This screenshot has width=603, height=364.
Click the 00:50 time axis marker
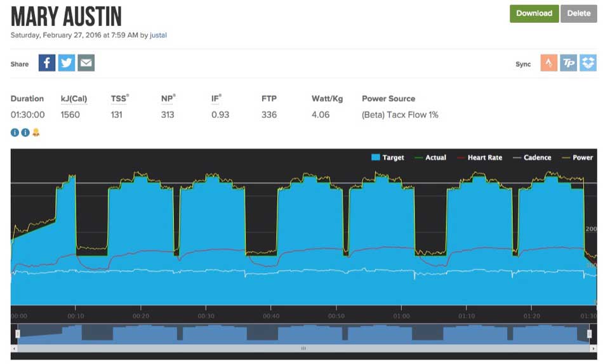pyautogui.click(x=336, y=316)
